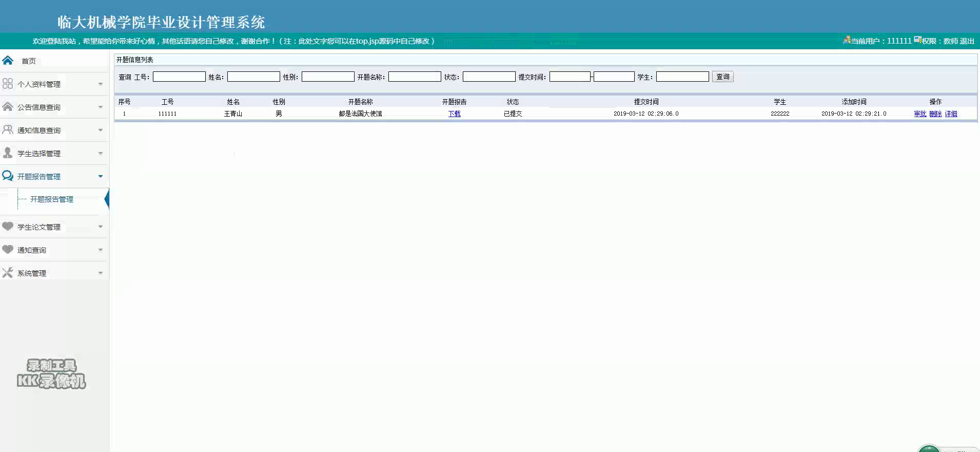Click the 学生 cell 222222

tap(780, 114)
